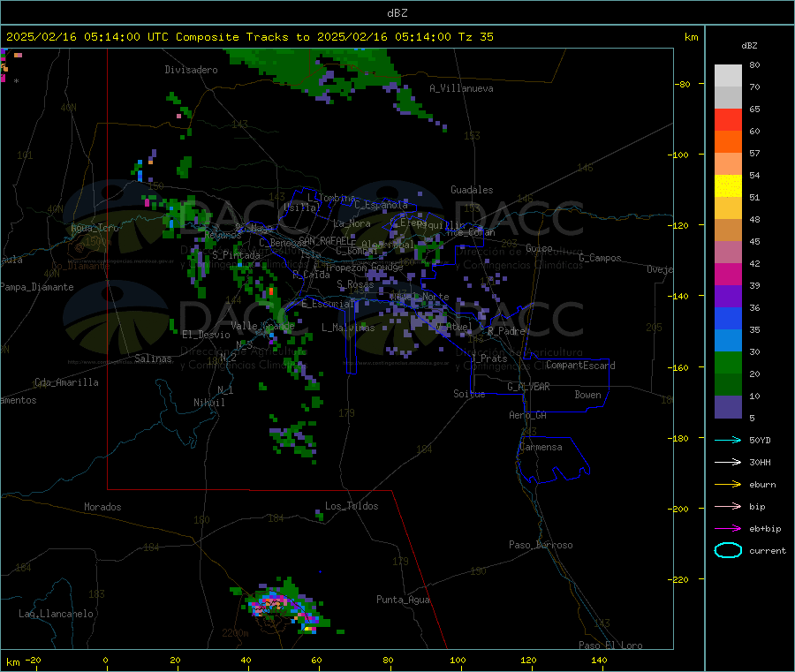Click the 'Soitue' map label
The height and width of the screenshot is (672, 795).
point(469,394)
